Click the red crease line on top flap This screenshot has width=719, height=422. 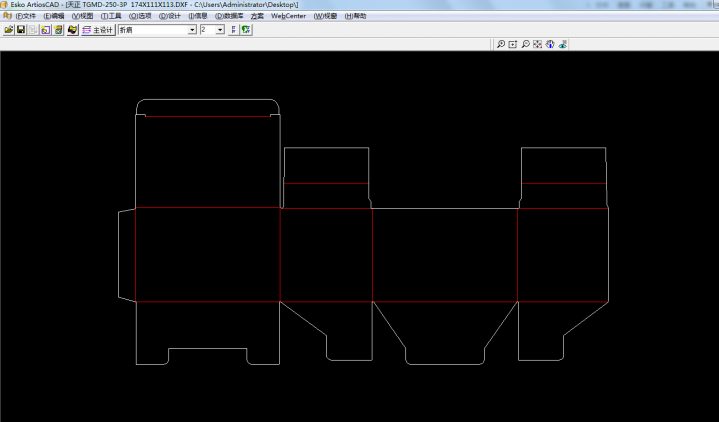click(x=207, y=117)
